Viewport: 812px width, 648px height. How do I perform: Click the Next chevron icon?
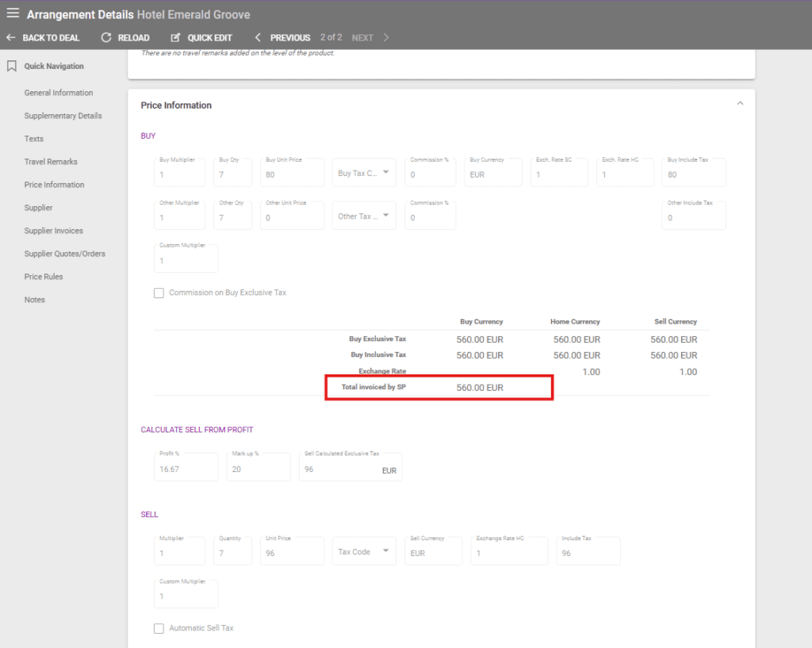386,37
